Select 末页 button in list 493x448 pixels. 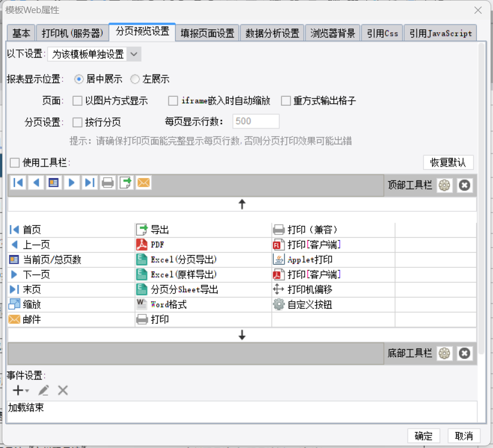(71, 290)
